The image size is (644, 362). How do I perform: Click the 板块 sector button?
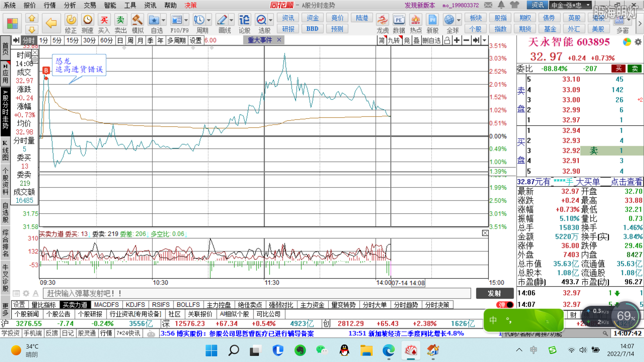point(476,18)
